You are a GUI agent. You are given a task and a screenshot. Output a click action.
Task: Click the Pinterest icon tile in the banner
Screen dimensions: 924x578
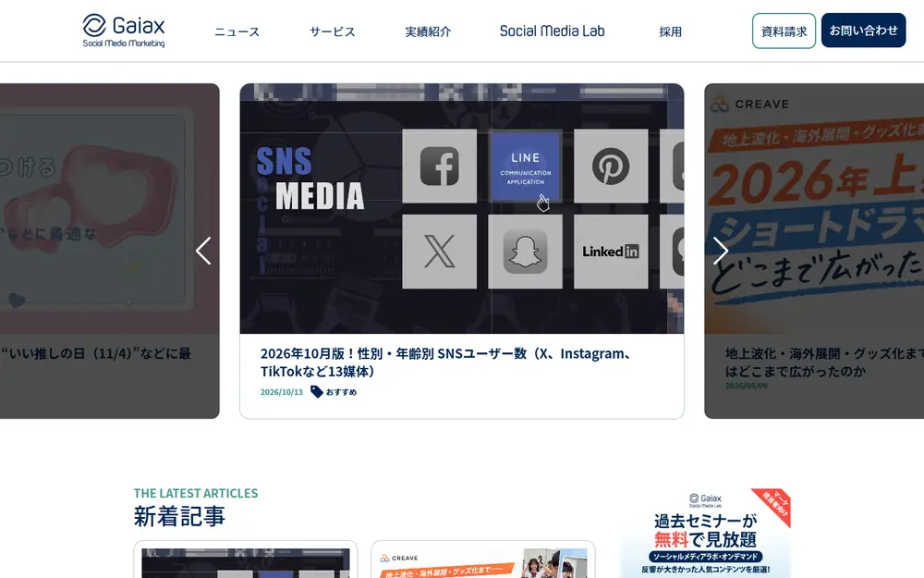click(611, 166)
